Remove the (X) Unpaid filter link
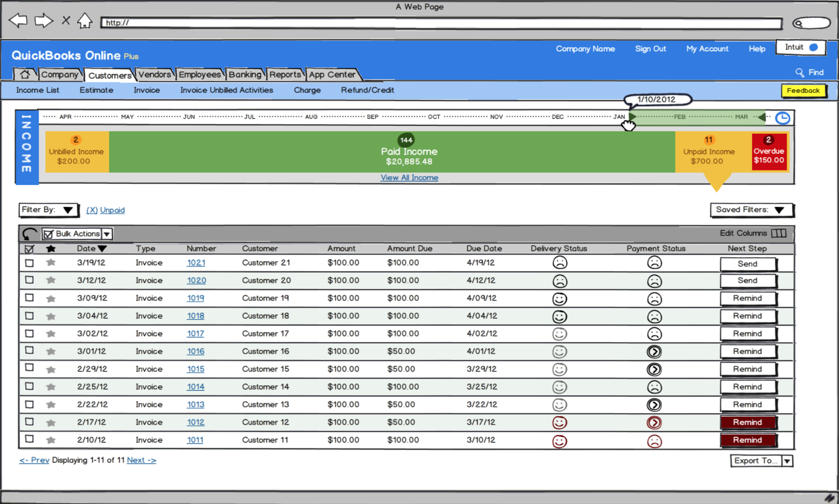This screenshot has width=839, height=504. (106, 210)
